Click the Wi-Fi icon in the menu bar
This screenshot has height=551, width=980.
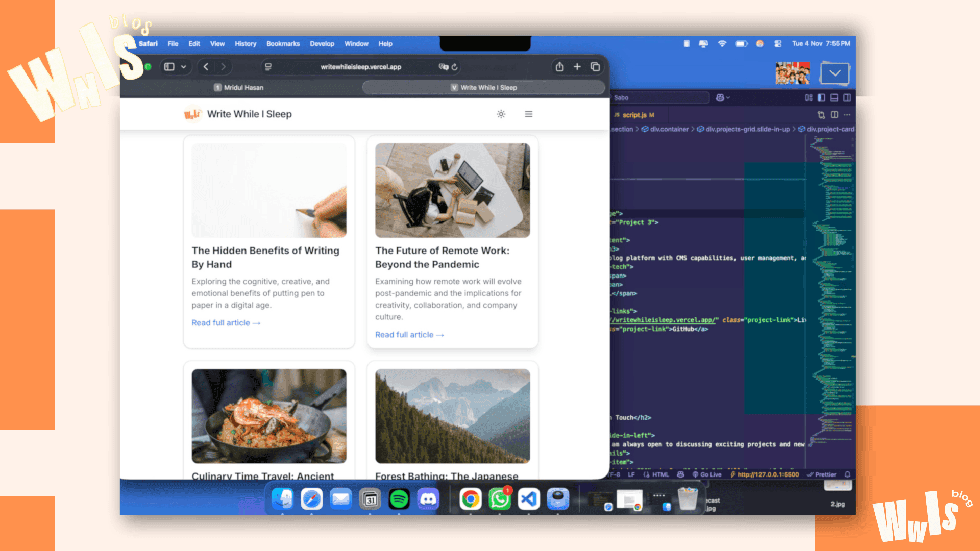click(x=722, y=44)
